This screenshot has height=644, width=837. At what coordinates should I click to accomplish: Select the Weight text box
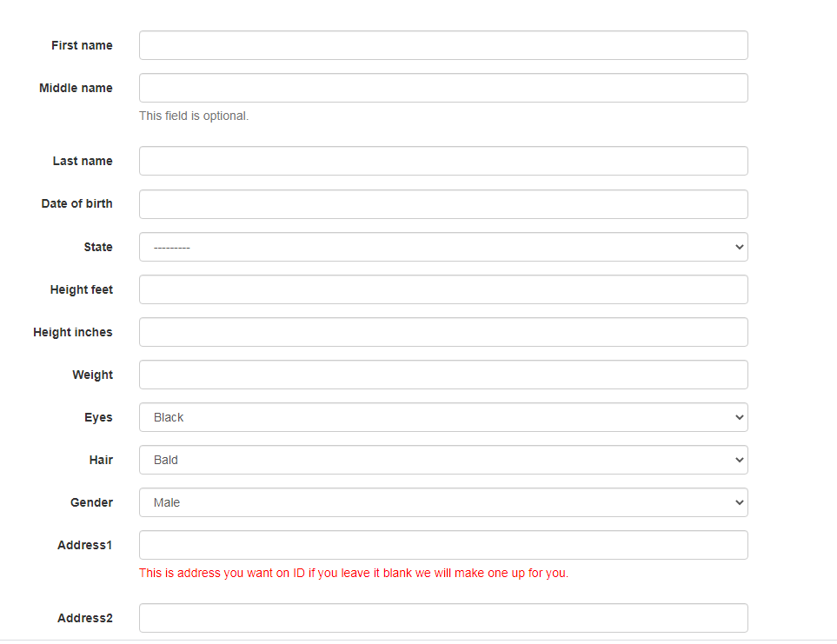443,375
